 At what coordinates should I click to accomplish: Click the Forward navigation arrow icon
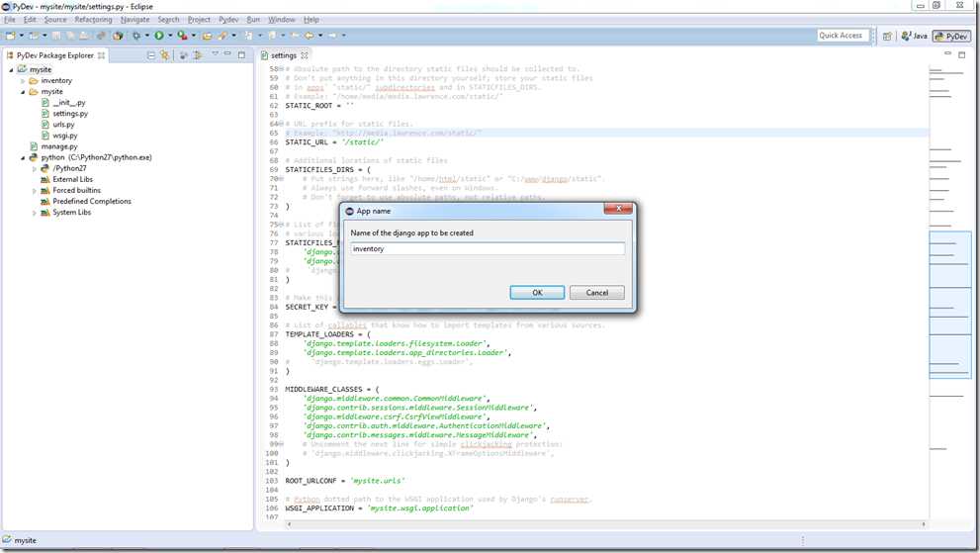coord(332,36)
